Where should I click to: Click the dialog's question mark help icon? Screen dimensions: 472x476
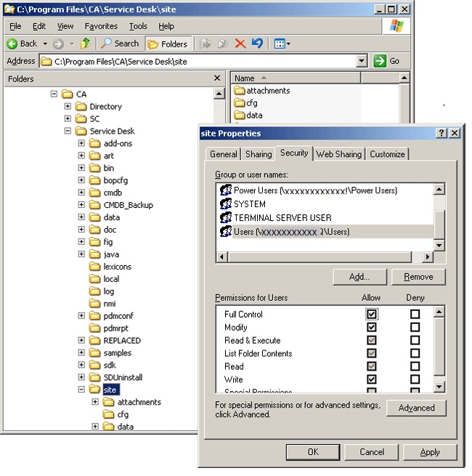point(441,134)
